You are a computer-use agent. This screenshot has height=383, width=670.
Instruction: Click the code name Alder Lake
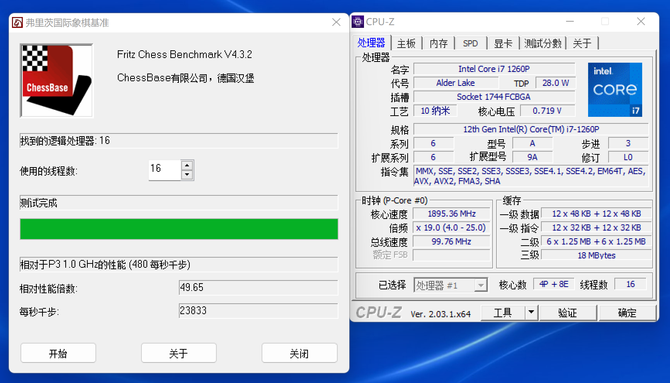pos(455,83)
